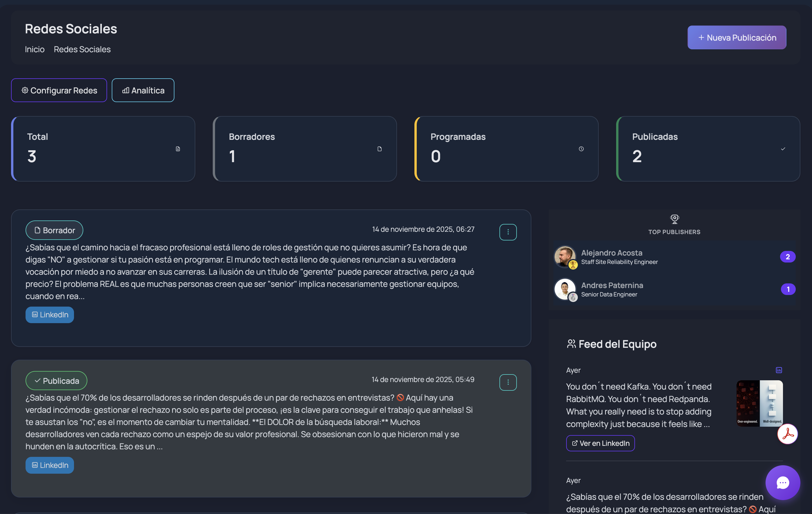Create a Nueva Publicación
Viewport: 812px width, 514px height.
click(737, 37)
